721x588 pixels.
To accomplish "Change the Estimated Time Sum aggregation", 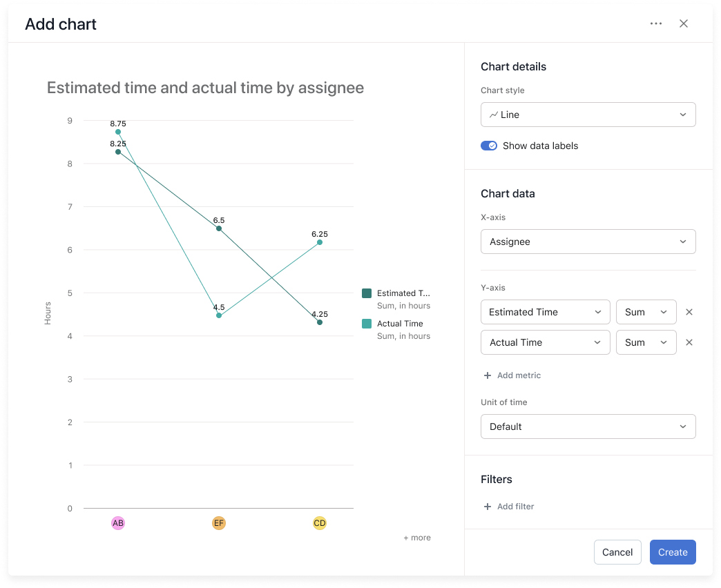I will [x=646, y=312].
